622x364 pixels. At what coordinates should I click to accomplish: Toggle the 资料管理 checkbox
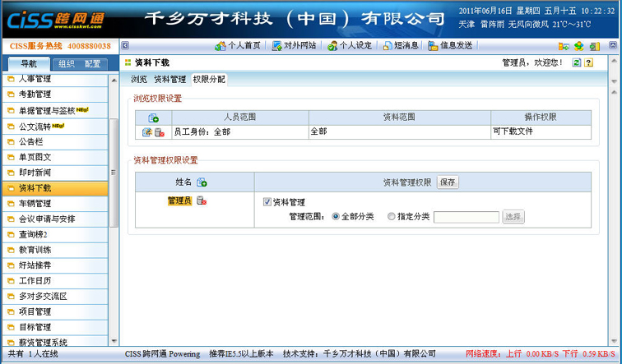pos(267,201)
